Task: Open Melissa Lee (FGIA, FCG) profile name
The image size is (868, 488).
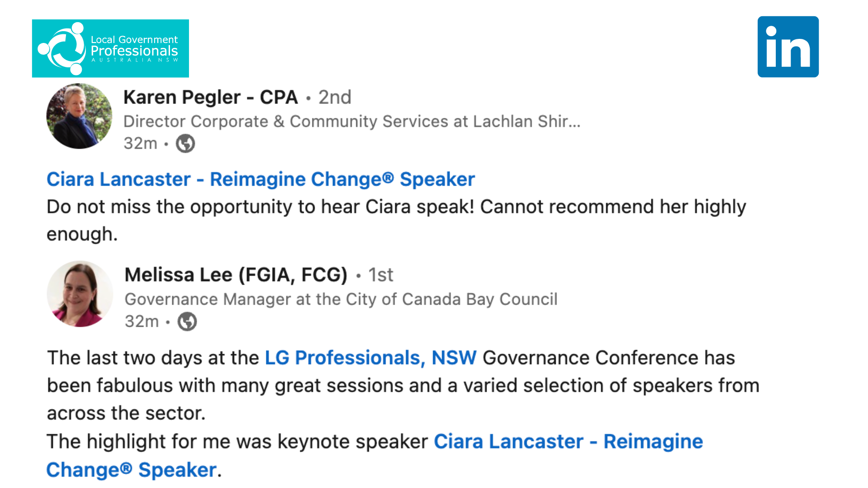Action: (x=236, y=275)
